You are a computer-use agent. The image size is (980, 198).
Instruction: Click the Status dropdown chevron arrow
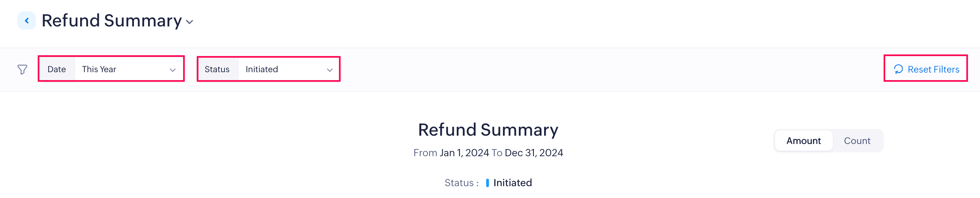point(330,70)
